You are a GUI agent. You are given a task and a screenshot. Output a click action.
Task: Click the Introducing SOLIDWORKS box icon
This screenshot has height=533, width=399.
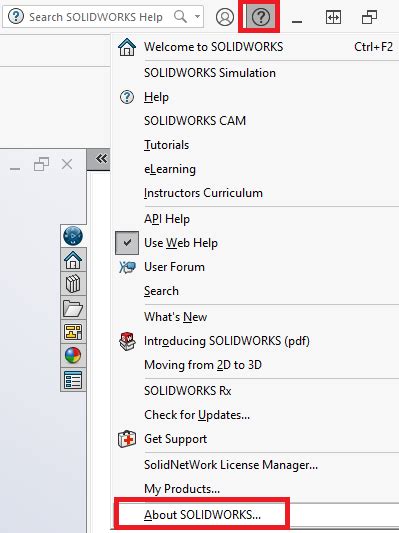127,341
